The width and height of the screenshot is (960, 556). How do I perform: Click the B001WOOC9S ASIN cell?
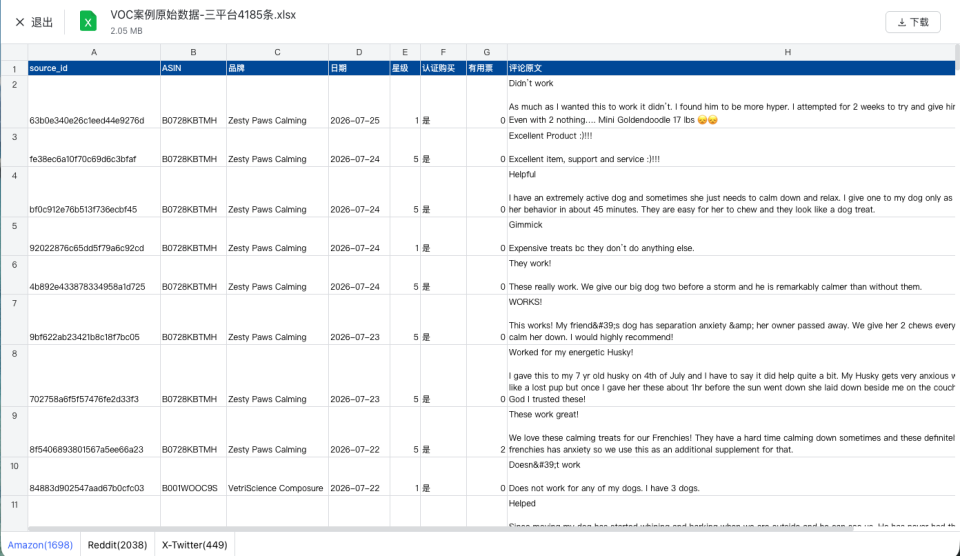coord(193,476)
